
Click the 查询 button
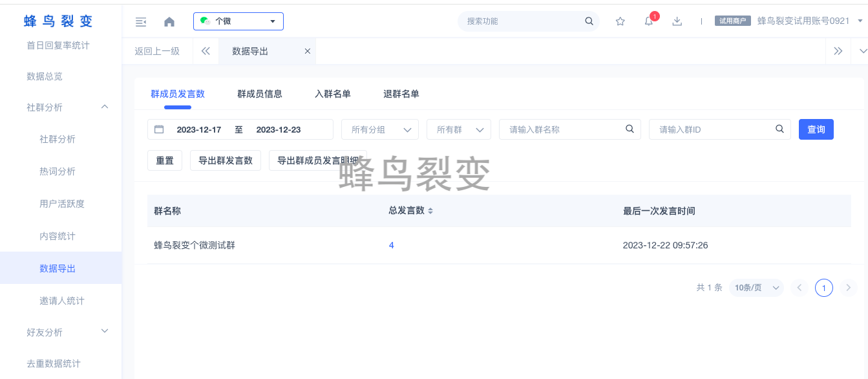click(x=816, y=129)
